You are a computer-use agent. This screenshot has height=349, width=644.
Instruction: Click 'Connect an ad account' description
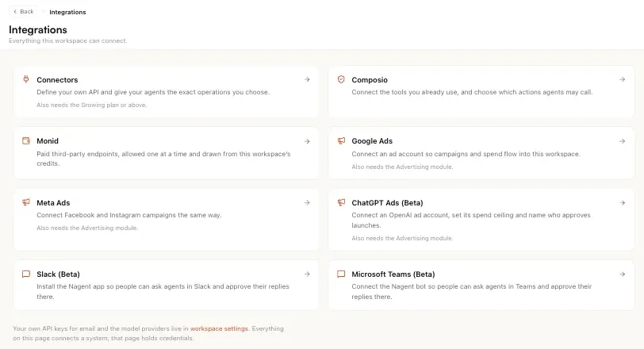click(466, 154)
